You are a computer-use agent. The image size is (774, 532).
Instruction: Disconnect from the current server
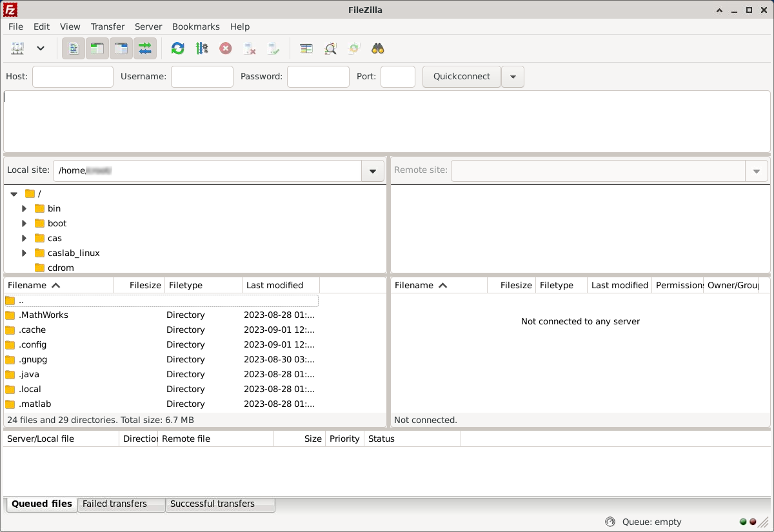250,48
